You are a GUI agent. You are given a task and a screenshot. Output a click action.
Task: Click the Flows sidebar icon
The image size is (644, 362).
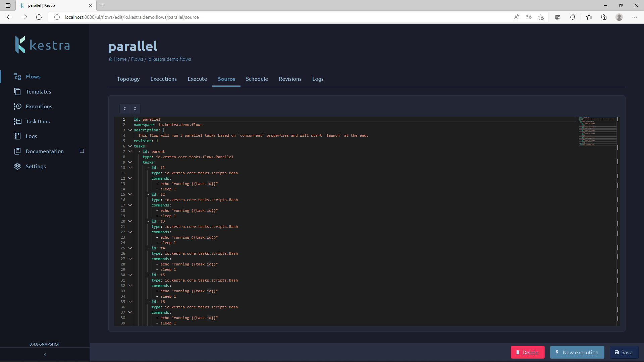point(17,77)
